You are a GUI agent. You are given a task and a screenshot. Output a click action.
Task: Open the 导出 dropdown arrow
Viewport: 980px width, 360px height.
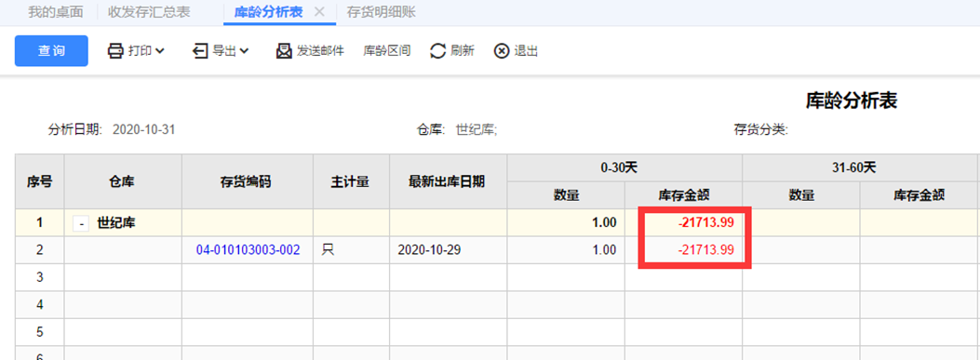244,51
